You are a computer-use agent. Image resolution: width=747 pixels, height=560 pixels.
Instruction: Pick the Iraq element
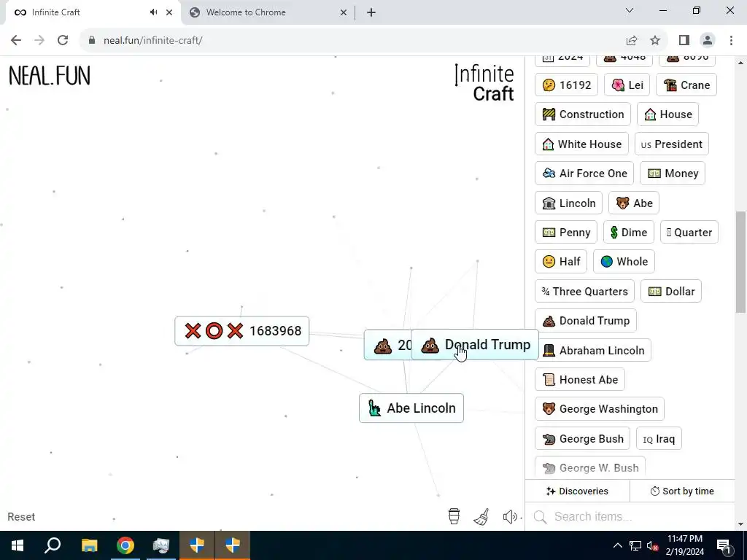[x=659, y=438]
